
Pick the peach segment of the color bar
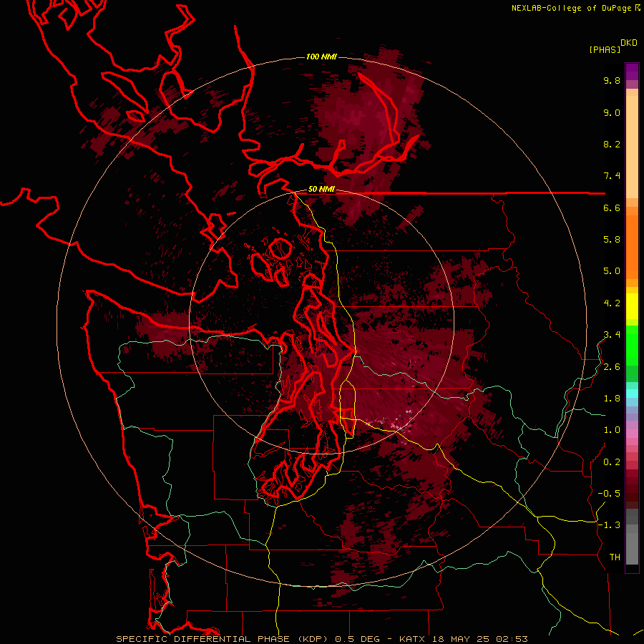point(632,147)
